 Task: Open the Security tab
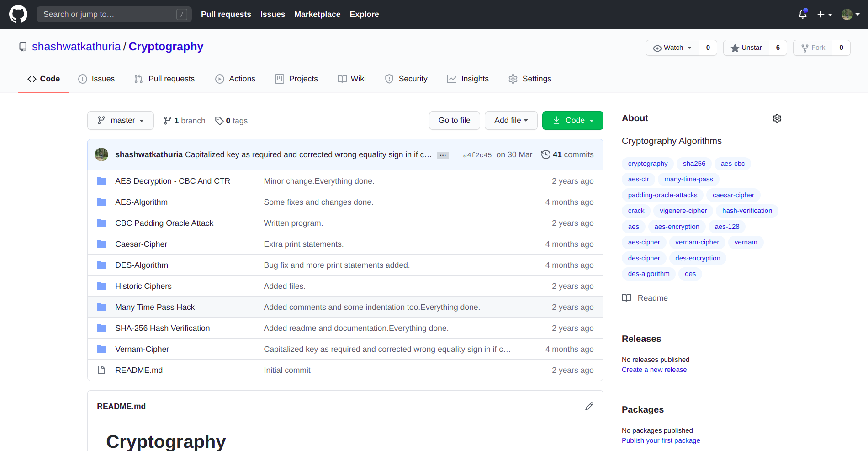(x=406, y=79)
